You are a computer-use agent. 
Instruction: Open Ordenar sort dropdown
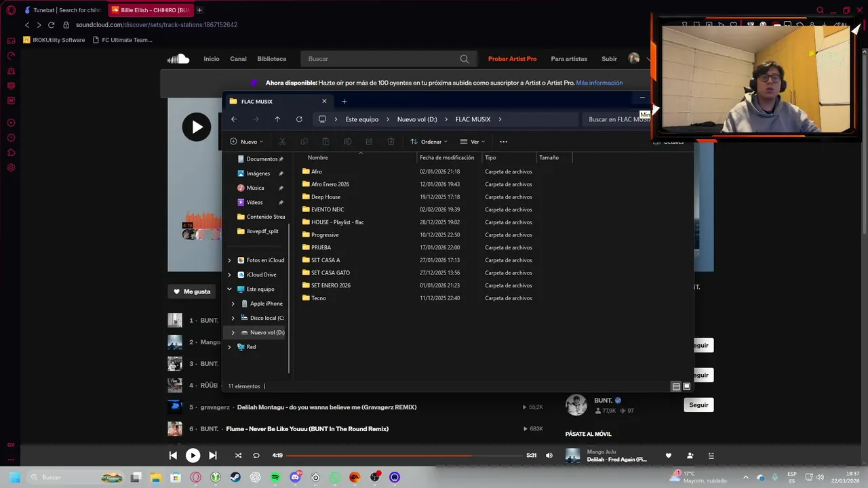[x=429, y=142]
